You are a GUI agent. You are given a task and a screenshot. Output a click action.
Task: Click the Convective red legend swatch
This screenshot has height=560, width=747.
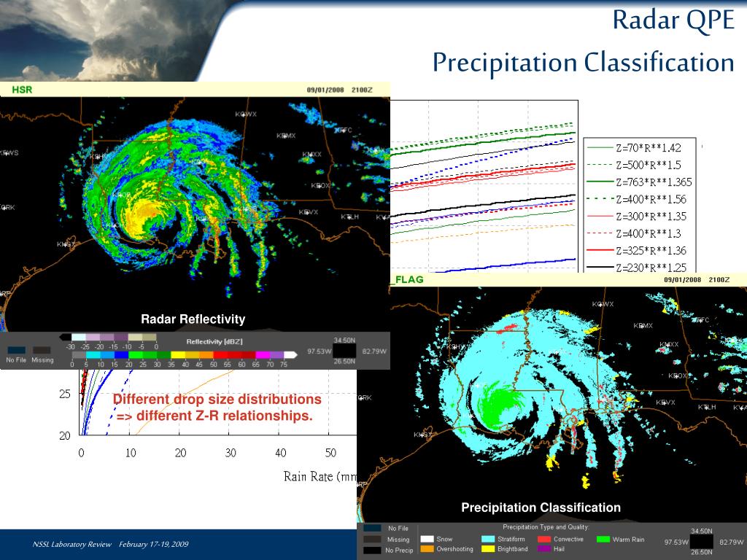point(544,539)
